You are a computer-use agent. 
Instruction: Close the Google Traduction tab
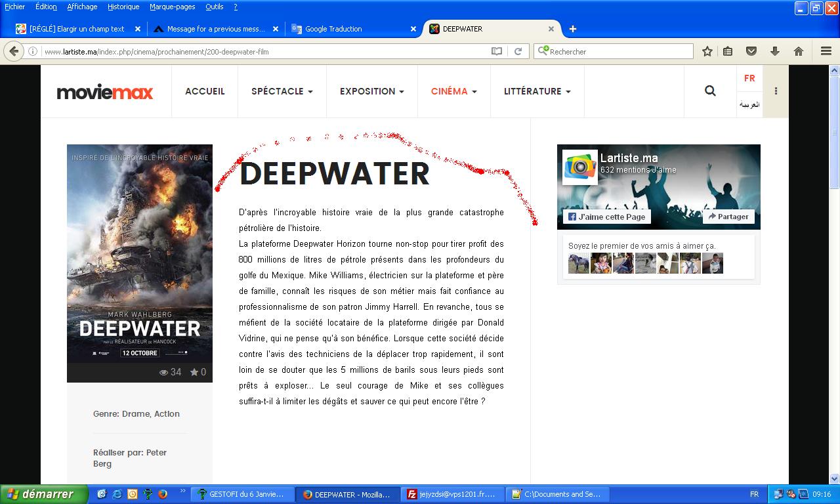[x=413, y=29]
